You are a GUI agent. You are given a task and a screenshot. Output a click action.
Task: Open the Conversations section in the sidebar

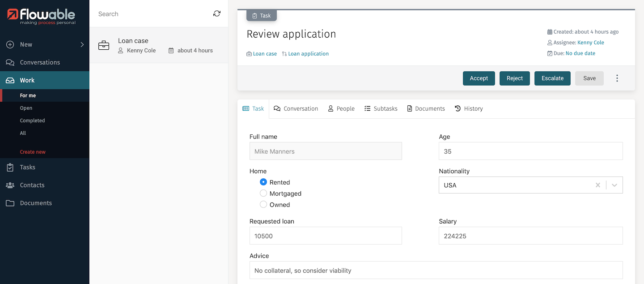40,62
